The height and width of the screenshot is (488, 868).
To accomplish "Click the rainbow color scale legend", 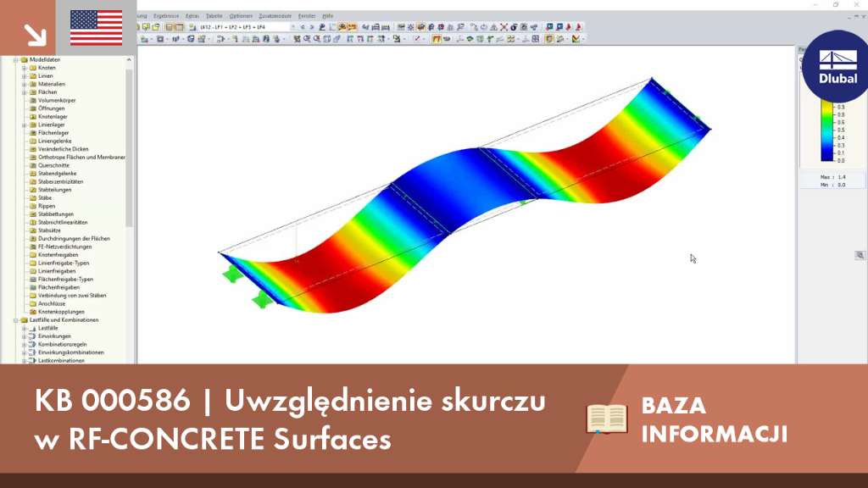I will [x=827, y=131].
